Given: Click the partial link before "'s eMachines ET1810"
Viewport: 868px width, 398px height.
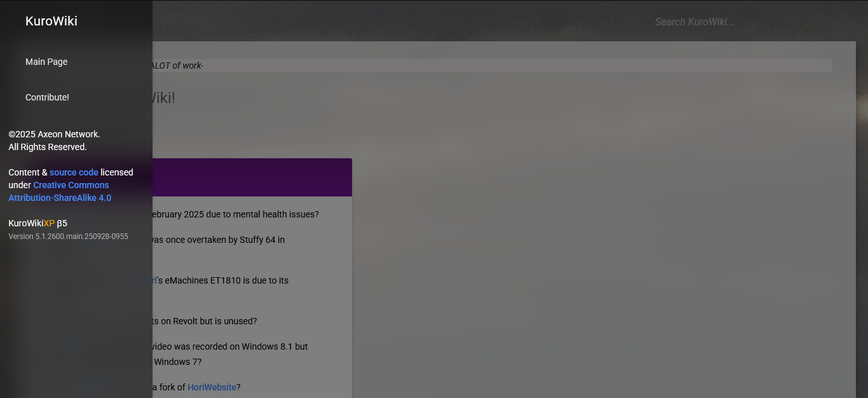Looking at the screenshot, I should [154, 280].
